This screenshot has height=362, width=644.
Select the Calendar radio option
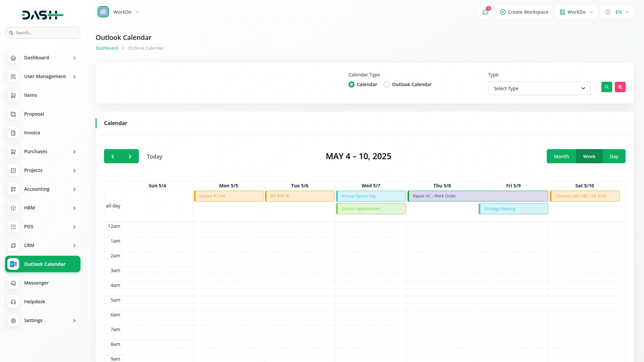(352, 84)
